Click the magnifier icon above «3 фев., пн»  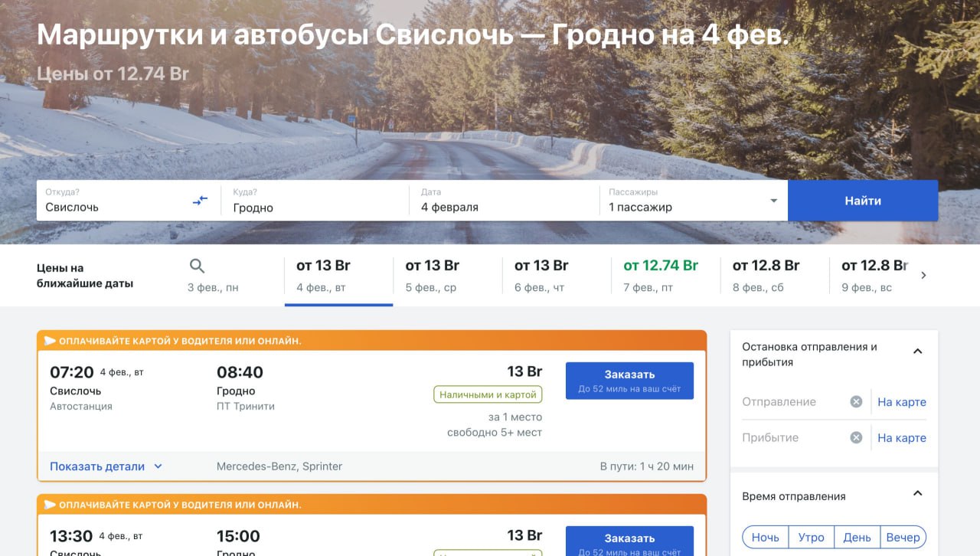pos(197,266)
